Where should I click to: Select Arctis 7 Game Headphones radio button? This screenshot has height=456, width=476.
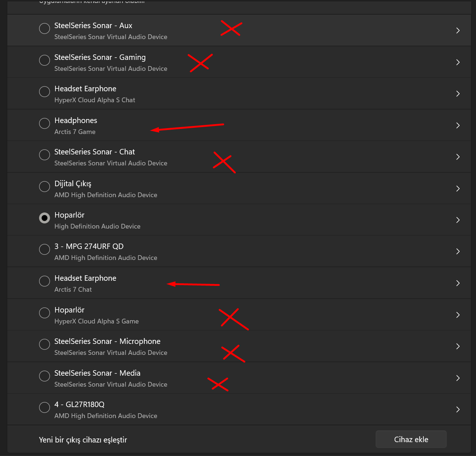coord(45,123)
